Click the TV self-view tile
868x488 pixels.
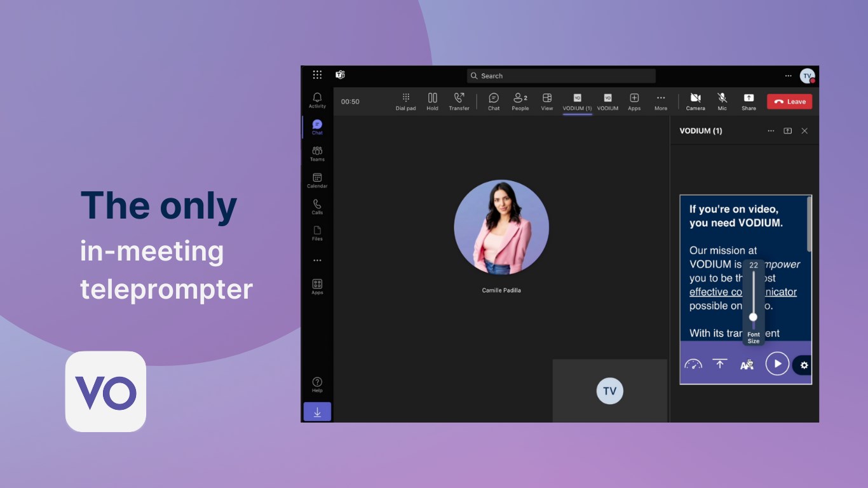tap(610, 391)
